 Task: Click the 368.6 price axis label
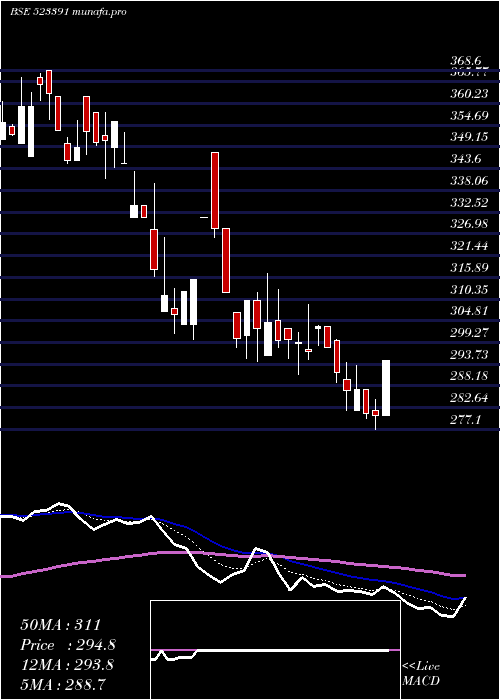tap(466, 62)
